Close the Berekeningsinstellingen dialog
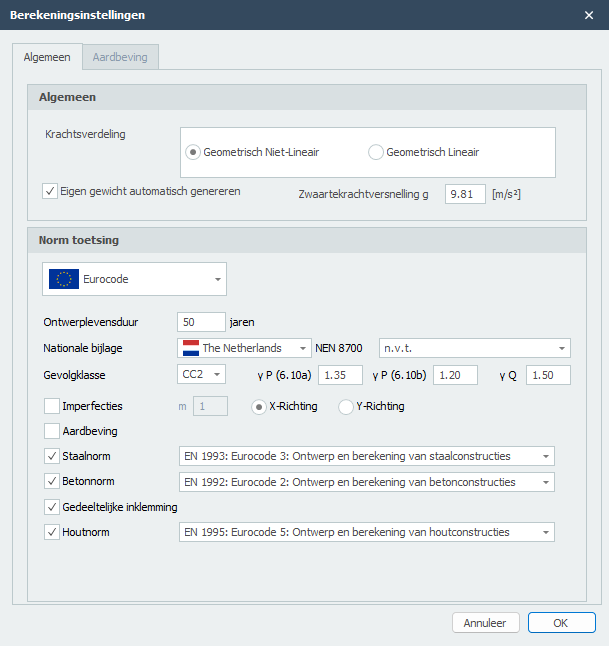Screen dimensions: 609x646 pos(588,15)
